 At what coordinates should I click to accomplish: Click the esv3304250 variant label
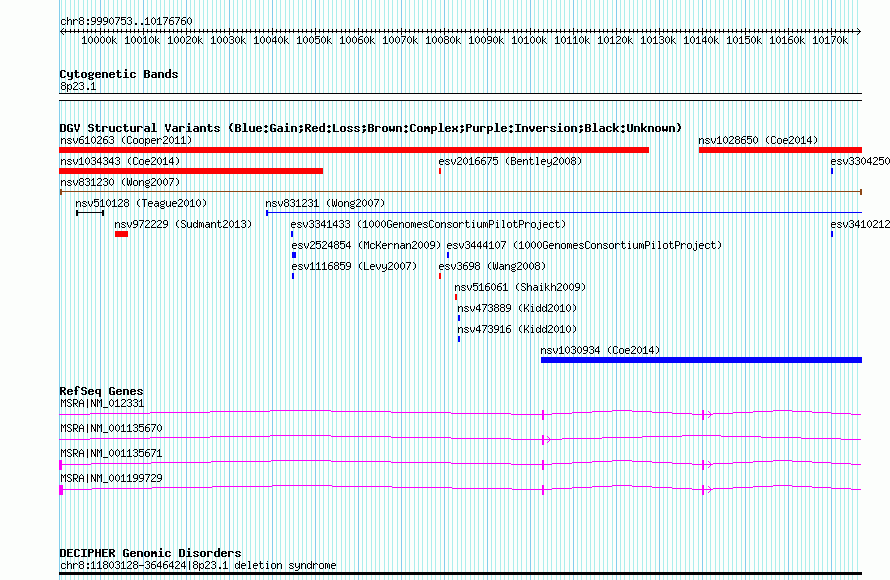click(860, 161)
